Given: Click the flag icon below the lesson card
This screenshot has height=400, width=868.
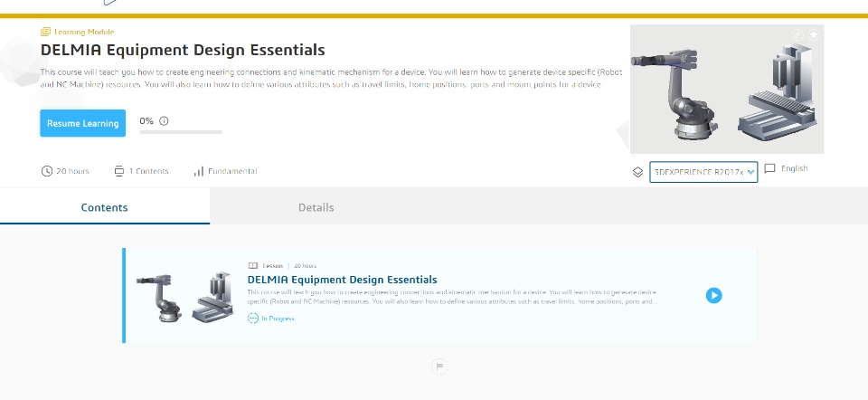Looking at the screenshot, I should click(x=439, y=367).
